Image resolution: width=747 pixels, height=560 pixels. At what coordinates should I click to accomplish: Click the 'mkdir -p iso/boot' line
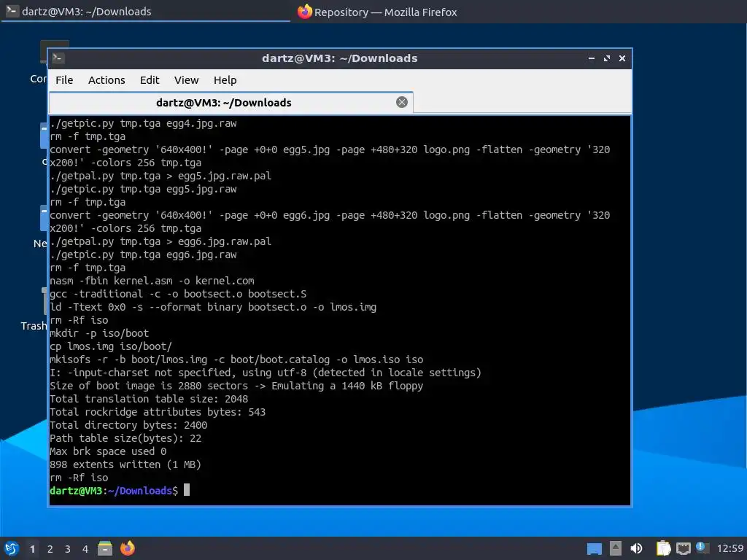[x=99, y=332]
